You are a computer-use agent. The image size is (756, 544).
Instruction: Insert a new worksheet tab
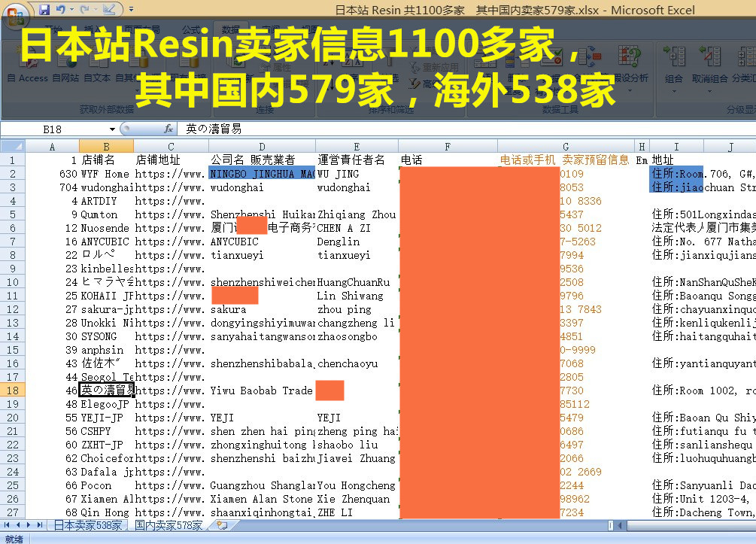[x=221, y=525]
